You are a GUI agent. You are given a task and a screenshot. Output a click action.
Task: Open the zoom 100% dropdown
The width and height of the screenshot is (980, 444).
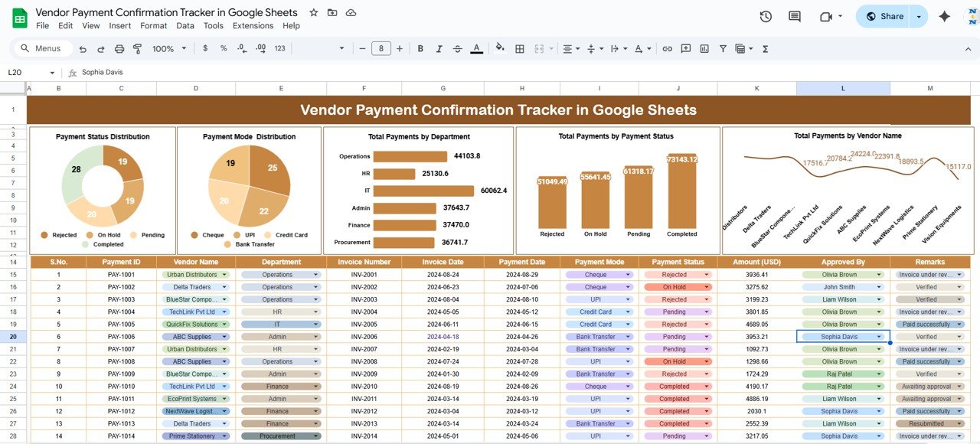169,49
